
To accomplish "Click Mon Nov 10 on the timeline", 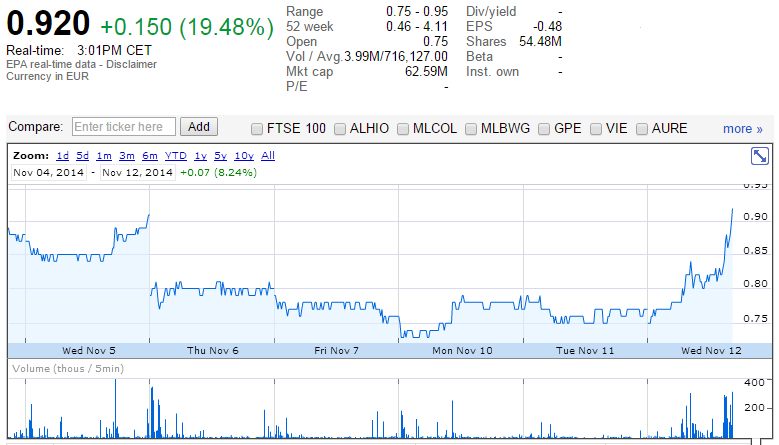I will point(462,351).
